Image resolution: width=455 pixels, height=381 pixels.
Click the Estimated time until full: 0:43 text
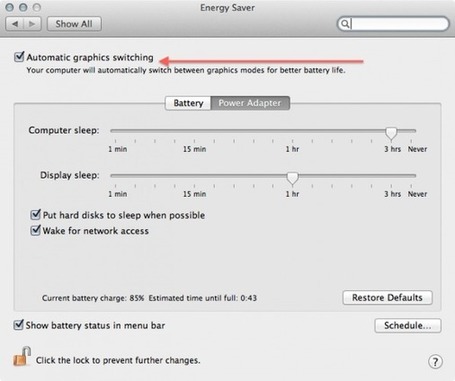pos(203,298)
